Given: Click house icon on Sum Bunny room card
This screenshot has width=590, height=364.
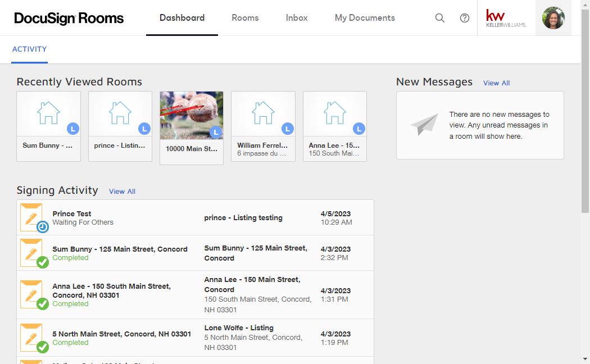Looking at the screenshot, I should (48, 113).
